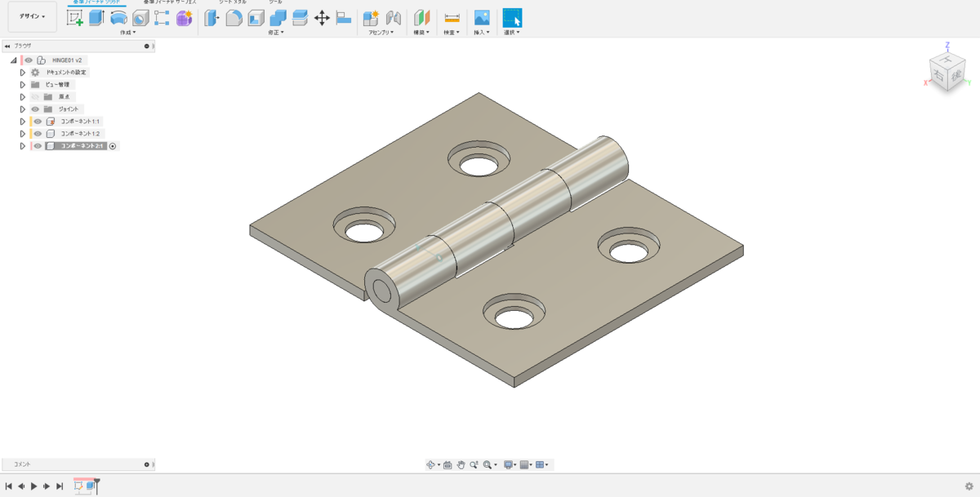Viewport: 980px width, 497px height.
Task: Select the Rectangular Pattern tool
Action: pos(162,18)
